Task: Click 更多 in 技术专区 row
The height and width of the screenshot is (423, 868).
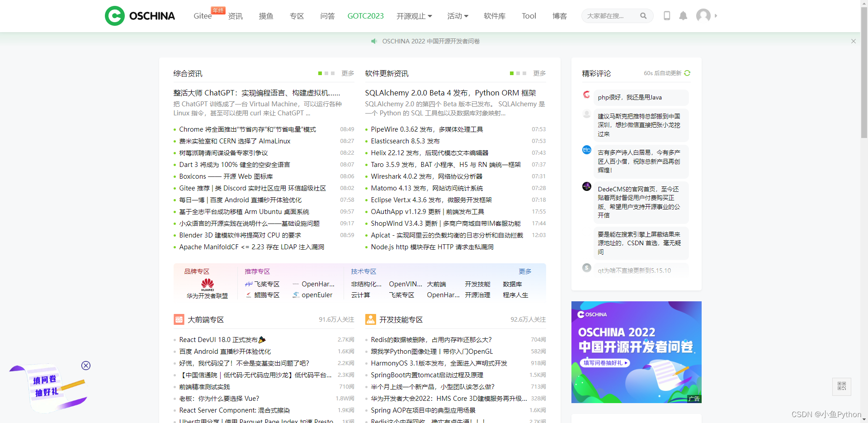Action: pyautogui.click(x=525, y=271)
